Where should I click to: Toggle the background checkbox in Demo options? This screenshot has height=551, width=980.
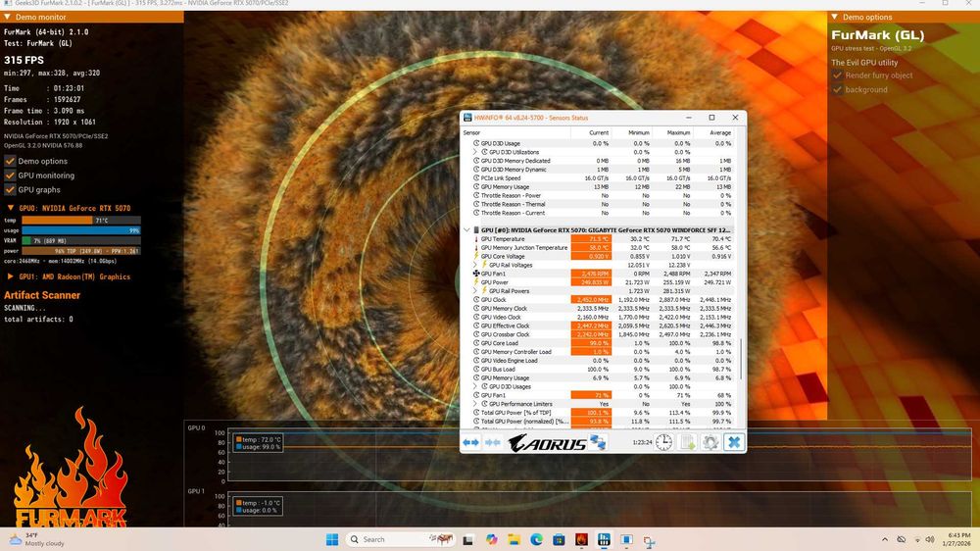(837, 89)
